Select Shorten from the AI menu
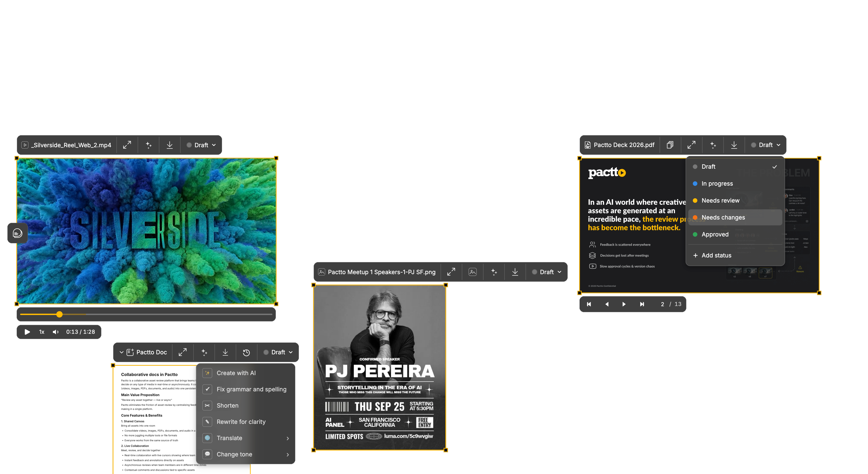The width and height of the screenshot is (868, 474). click(246, 406)
